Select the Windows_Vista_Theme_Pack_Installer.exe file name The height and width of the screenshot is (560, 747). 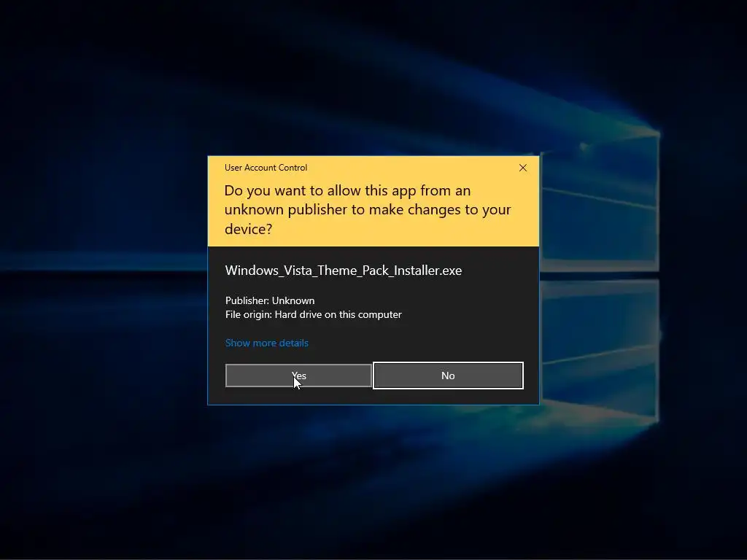tap(344, 271)
